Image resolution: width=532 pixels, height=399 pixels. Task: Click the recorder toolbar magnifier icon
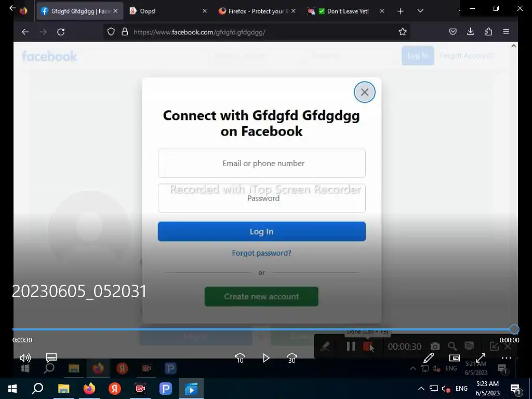pos(452,346)
